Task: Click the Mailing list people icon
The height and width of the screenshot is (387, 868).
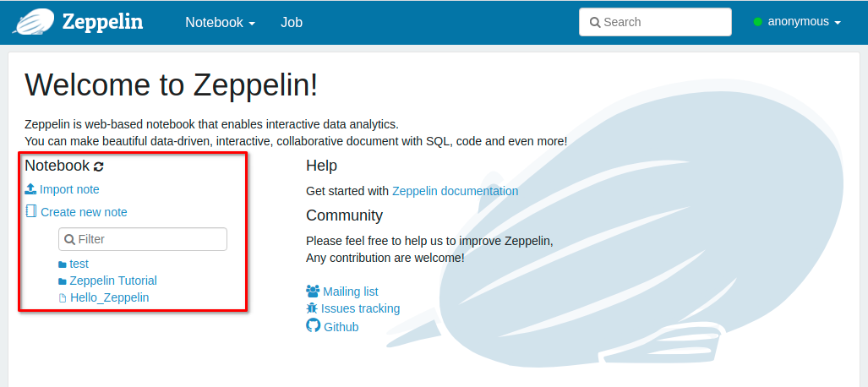Action: pos(313,292)
